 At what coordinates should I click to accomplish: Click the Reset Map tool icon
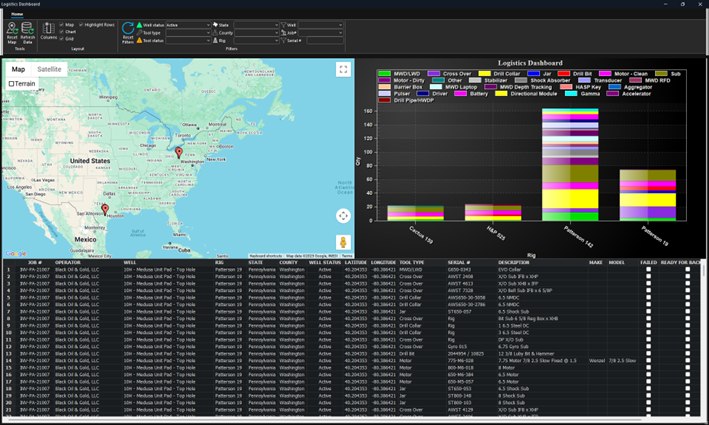(x=11, y=29)
